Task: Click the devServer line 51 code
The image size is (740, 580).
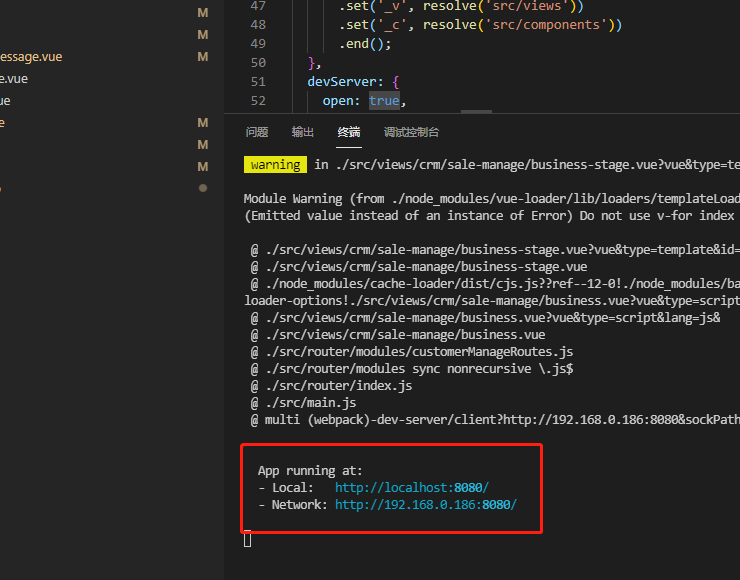Action: pos(353,82)
